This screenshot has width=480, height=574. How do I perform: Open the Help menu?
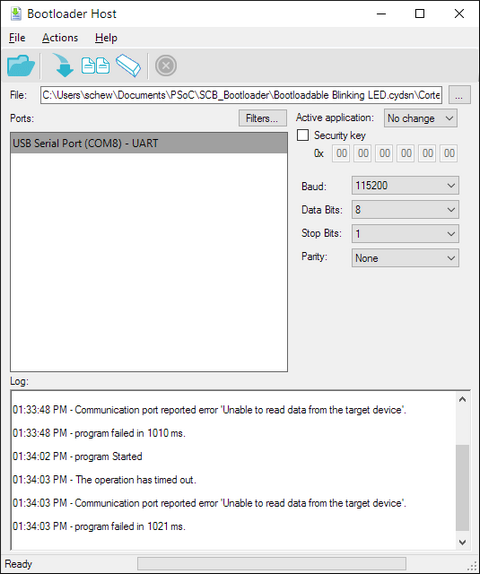point(106,38)
